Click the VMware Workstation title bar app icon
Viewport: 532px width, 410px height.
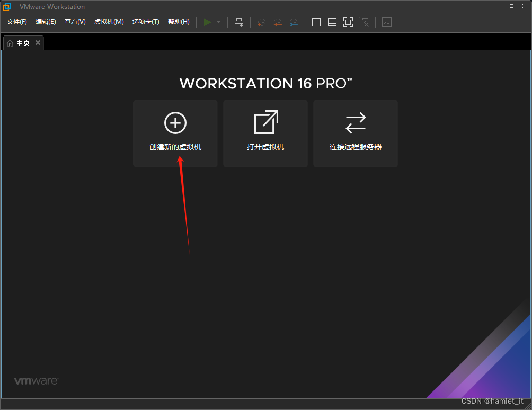7,6
